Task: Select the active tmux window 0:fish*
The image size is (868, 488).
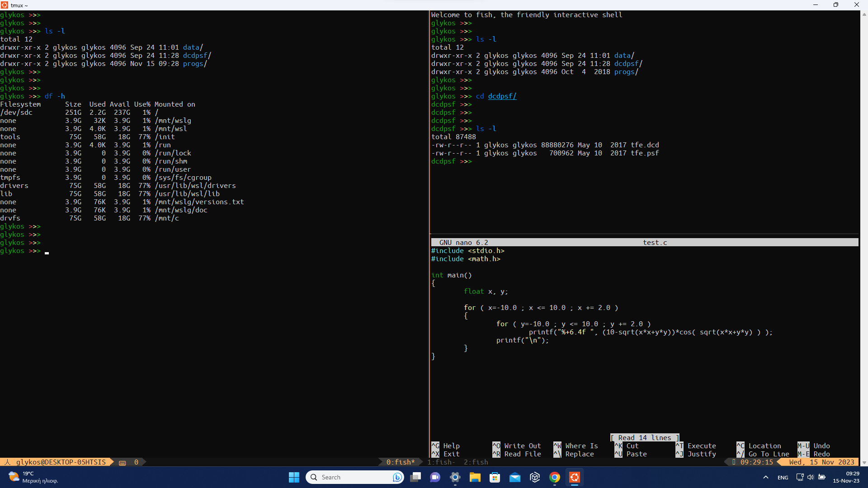Action: [400, 462]
